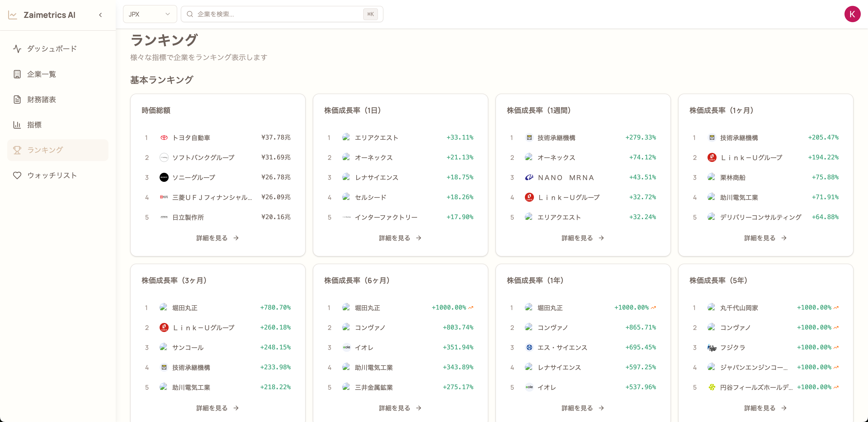Click the 財務諸表 document icon
The height and width of the screenshot is (422, 868).
(x=17, y=100)
